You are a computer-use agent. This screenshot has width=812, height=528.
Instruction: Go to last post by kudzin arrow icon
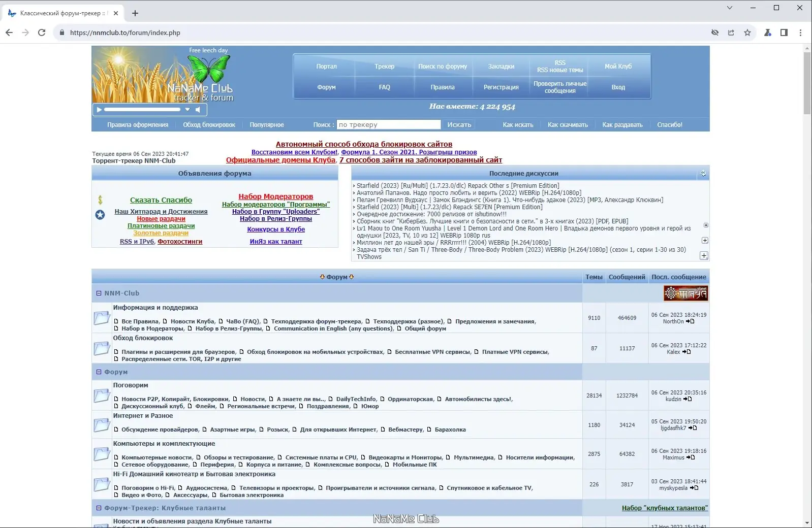tap(688, 399)
